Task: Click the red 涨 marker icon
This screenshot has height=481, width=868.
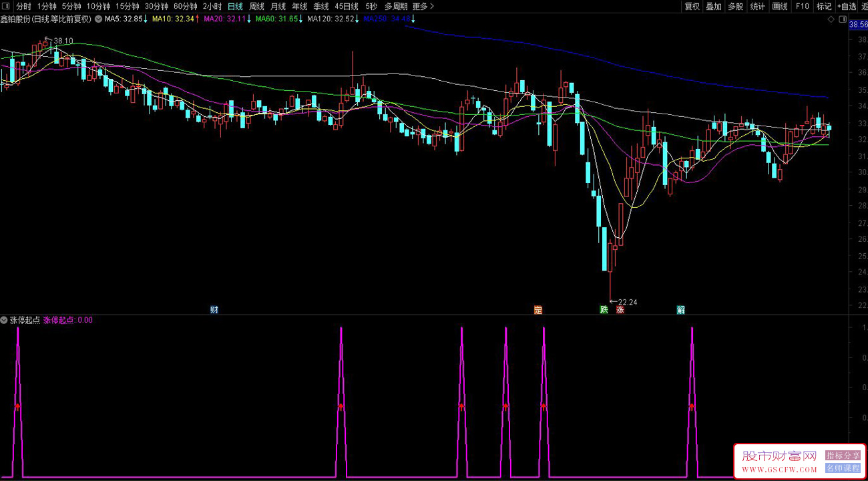Action: coord(620,310)
